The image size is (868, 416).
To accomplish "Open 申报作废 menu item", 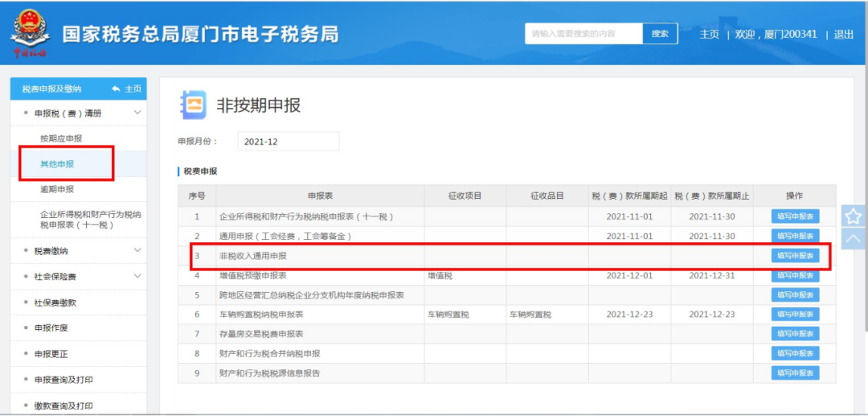I will [51, 328].
